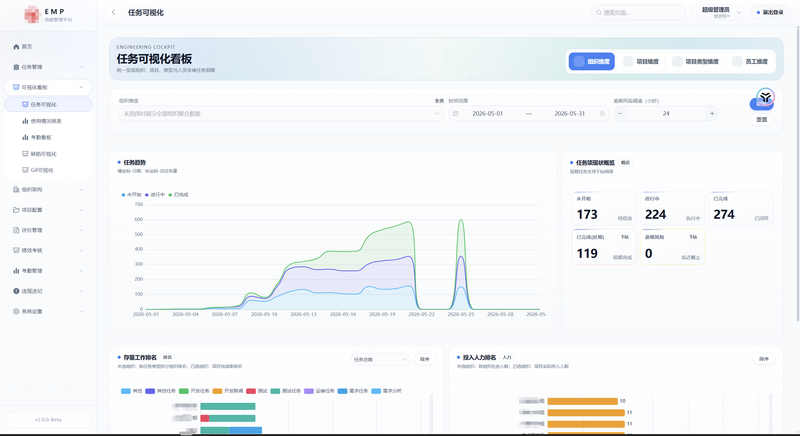This screenshot has height=436, width=800.
Task: Toggle the 未开始 legend in trend chart
Action: (x=131, y=194)
